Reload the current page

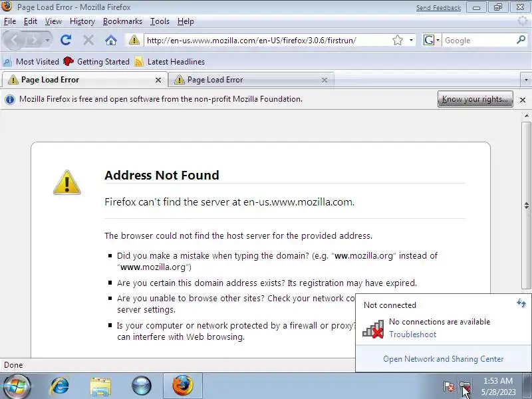(x=66, y=41)
